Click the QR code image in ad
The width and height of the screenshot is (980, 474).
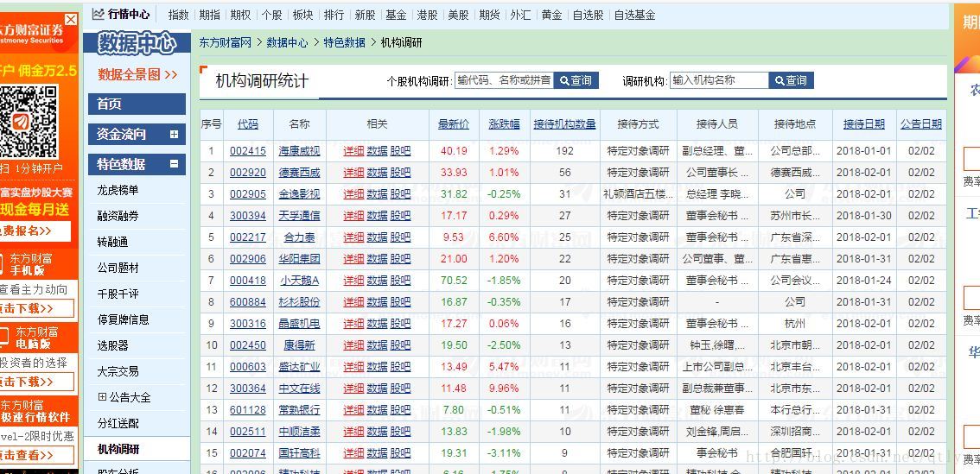29,122
